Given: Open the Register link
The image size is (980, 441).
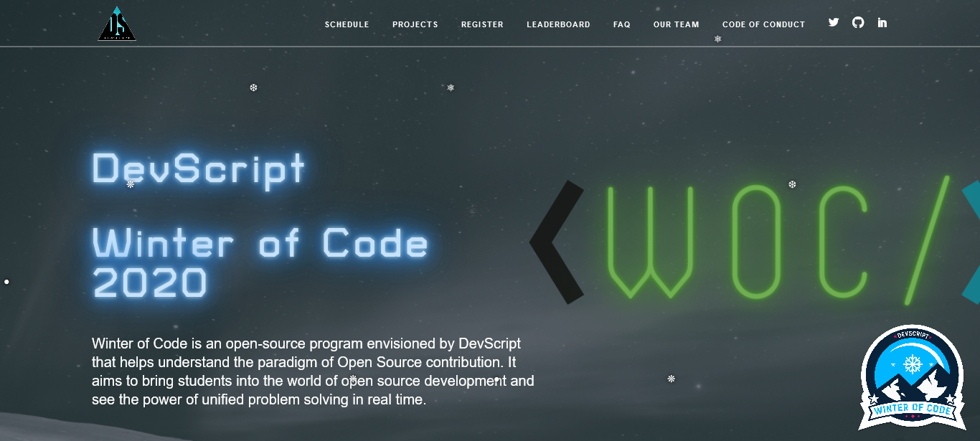Looking at the screenshot, I should (x=482, y=24).
